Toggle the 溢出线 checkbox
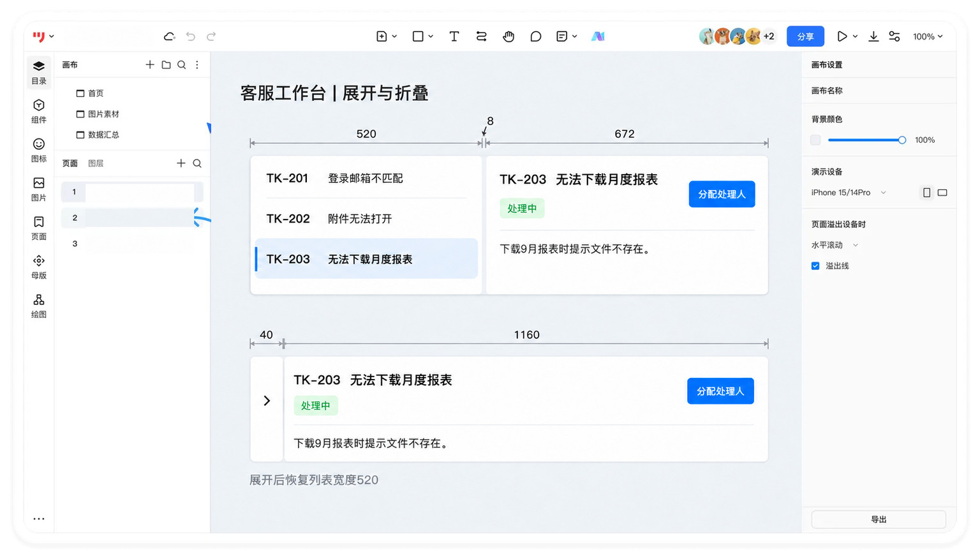Screen dimensions: 980x559 pos(815,265)
